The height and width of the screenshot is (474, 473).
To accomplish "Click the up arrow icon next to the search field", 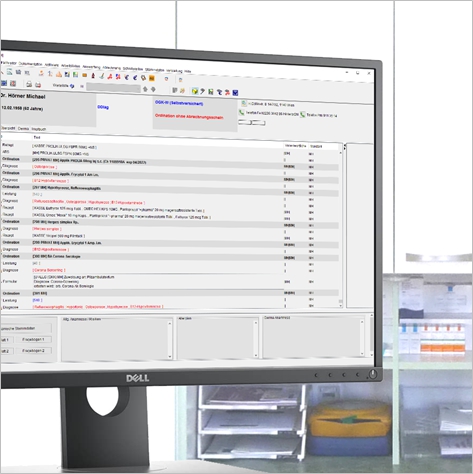I will point(145,89).
